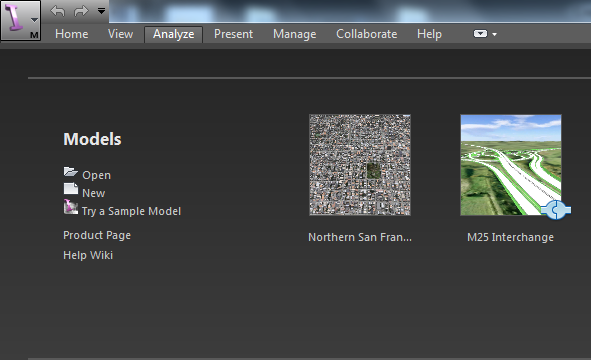
Task: Expand the Quick Access toolbar customize arrow
Action: click(x=101, y=11)
